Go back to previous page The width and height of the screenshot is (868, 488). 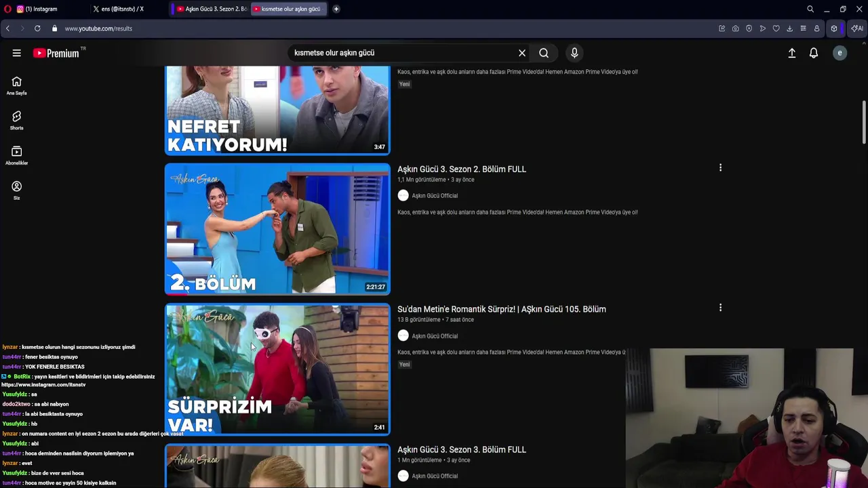(7, 28)
